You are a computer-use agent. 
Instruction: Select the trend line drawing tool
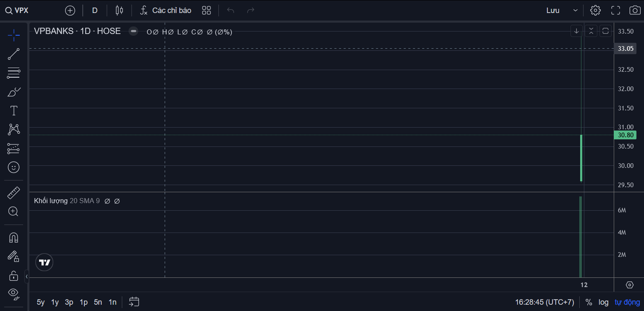tap(13, 54)
